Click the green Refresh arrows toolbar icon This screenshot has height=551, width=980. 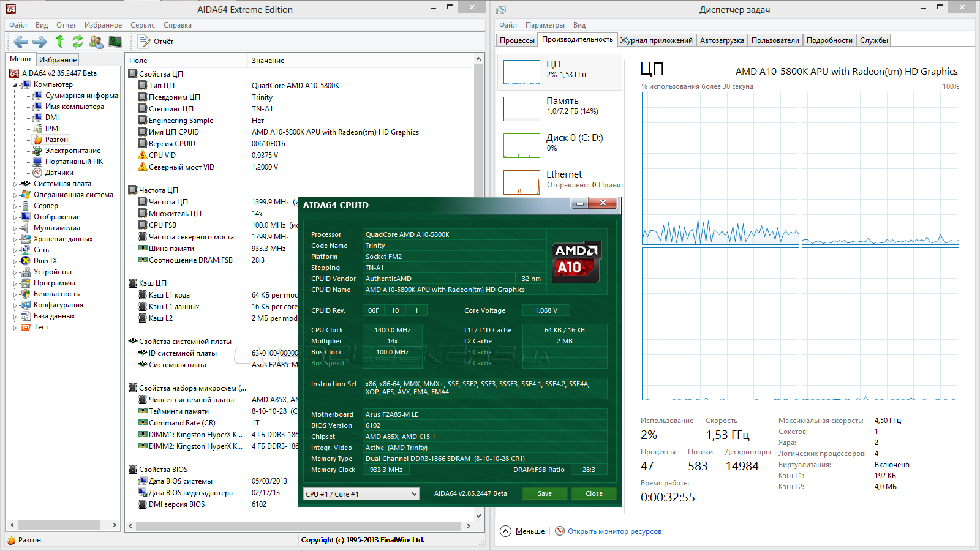pyautogui.click(x=78, y=42)
